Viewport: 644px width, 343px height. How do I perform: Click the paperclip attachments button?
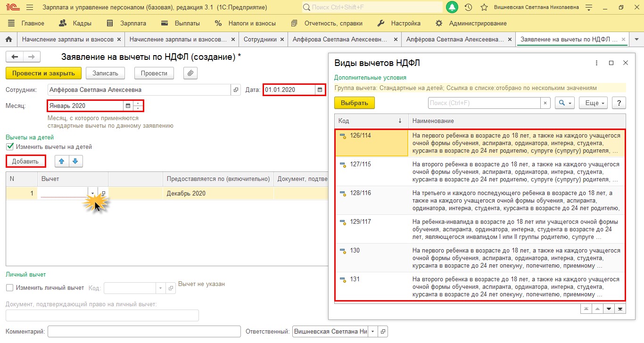coord(190,73)
